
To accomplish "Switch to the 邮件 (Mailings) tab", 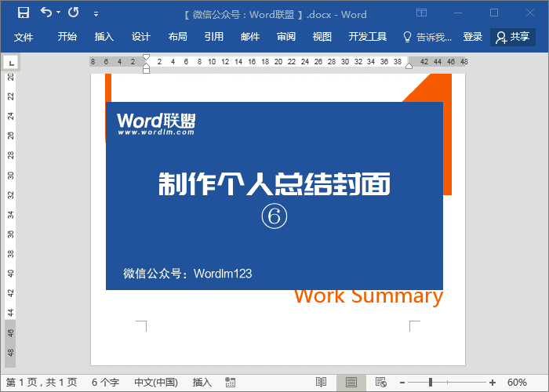I will 250,36.
